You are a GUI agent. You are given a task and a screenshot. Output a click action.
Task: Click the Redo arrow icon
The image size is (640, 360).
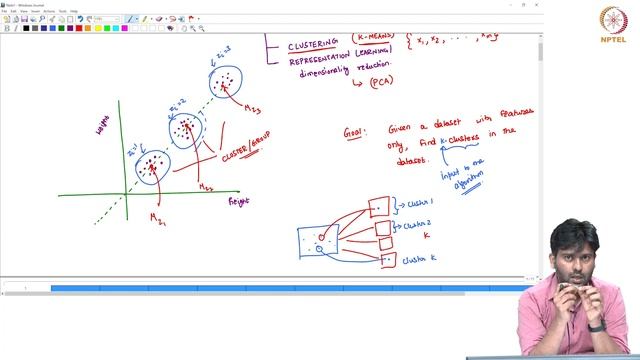click(x=89, y=19)
